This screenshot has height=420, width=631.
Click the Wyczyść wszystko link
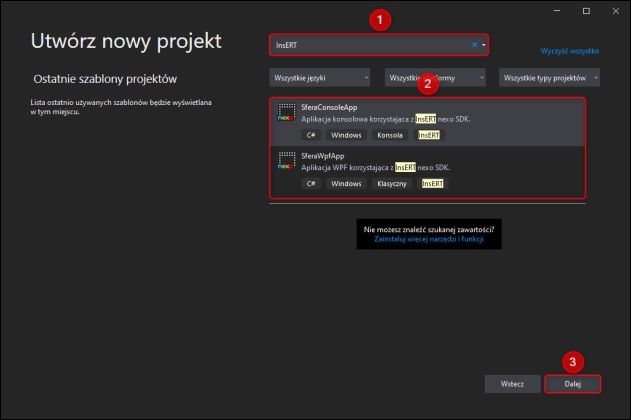click(569, 51)
